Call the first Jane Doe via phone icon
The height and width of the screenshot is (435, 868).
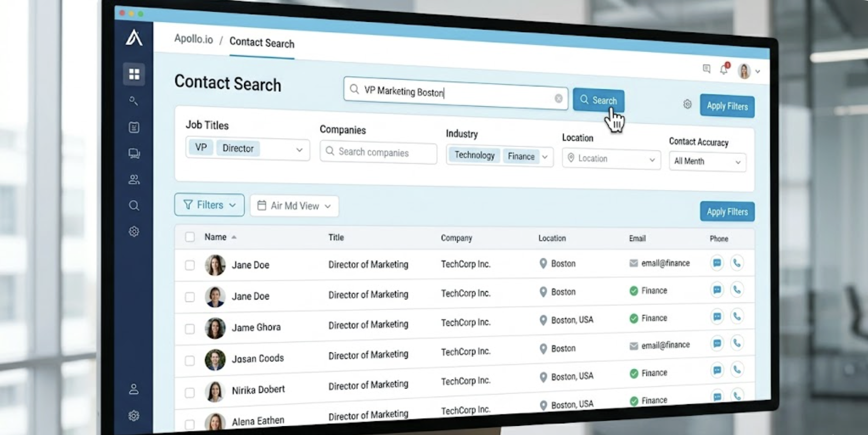pyautogui.click(x=737, y=263)
